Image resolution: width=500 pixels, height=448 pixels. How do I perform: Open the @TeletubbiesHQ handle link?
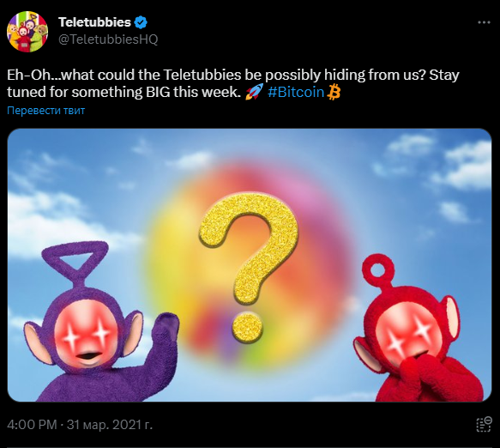coord(108,39)
